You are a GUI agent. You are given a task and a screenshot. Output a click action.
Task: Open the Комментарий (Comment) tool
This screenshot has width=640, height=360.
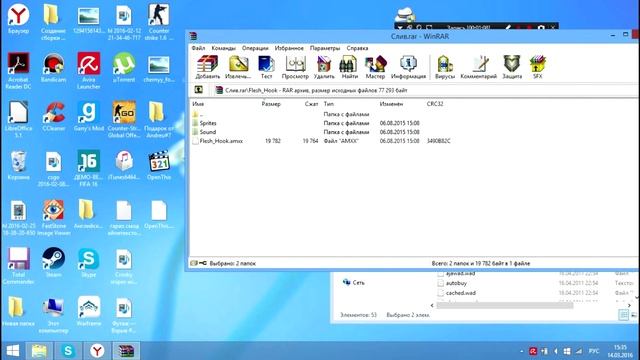click(478, 67)
